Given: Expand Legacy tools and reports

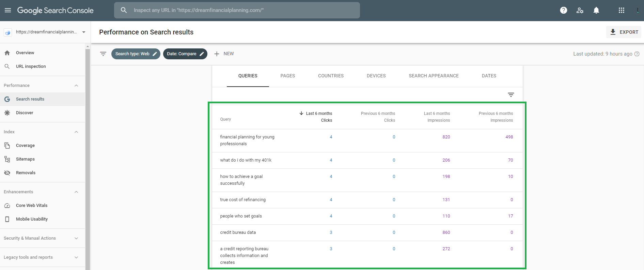Looking at the screenshot, I should coord(76,257).
